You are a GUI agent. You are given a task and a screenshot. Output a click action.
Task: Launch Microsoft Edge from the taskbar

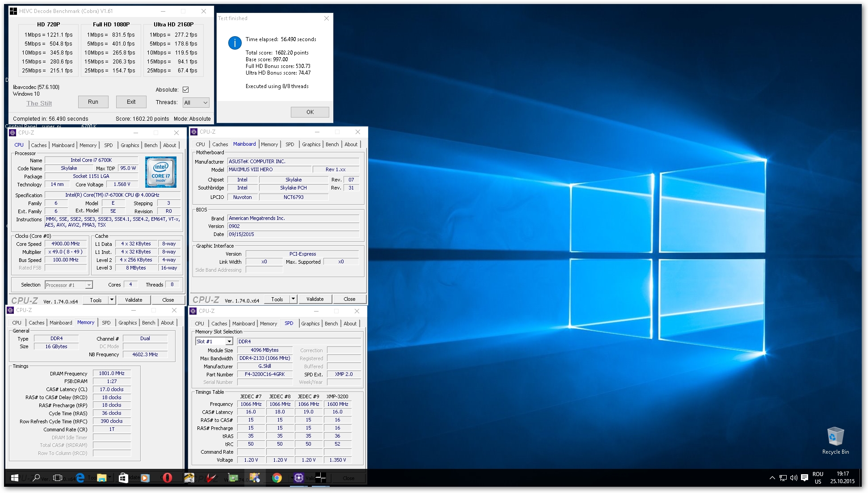pos(80,478)
